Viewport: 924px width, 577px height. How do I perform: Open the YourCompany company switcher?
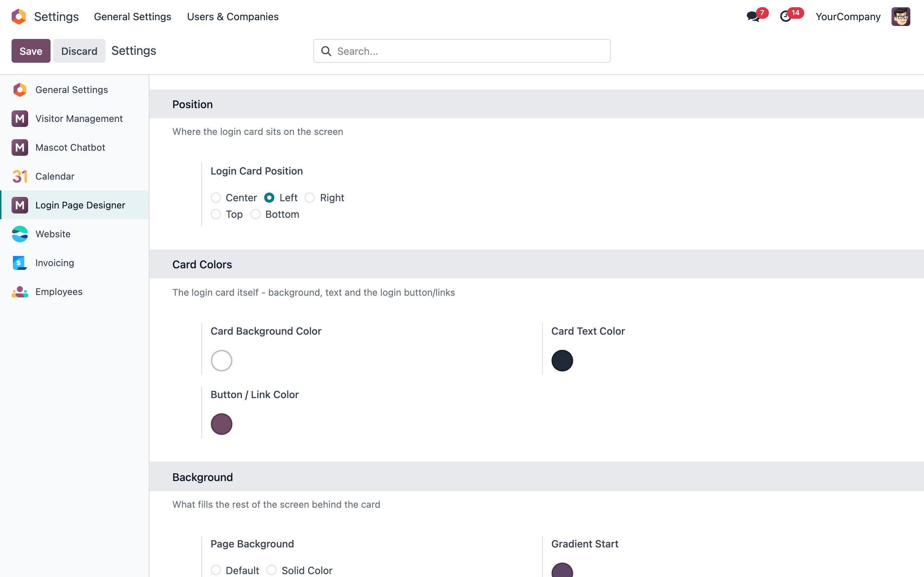click(x=847, y=17)
